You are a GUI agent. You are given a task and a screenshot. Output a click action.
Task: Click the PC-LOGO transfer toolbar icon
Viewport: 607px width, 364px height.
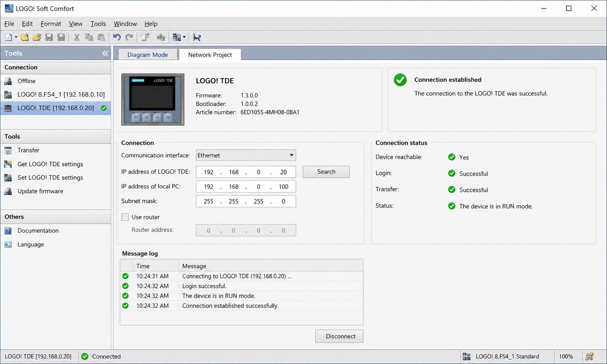point(177,37)
